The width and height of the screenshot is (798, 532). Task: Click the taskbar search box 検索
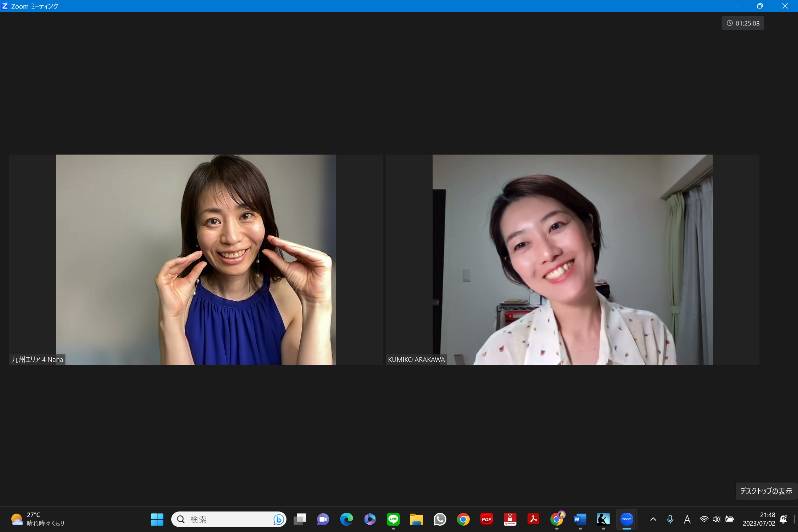[229, 519]
